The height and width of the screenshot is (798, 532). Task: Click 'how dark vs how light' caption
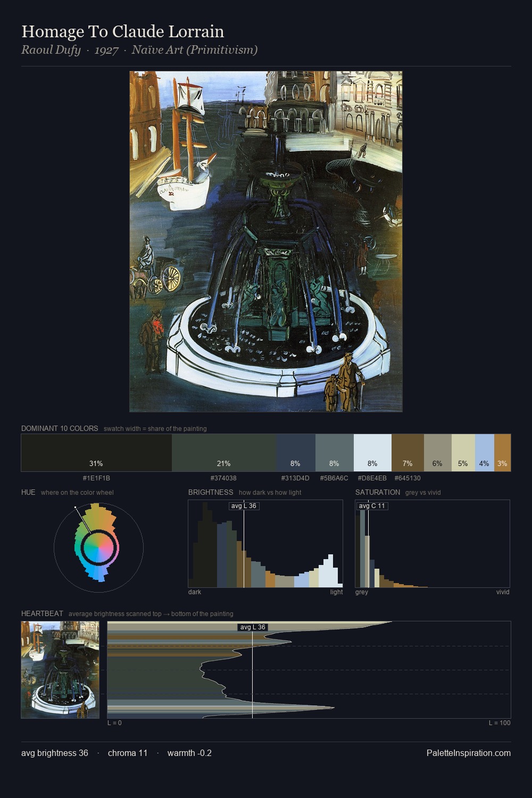(x=270, y=493)
